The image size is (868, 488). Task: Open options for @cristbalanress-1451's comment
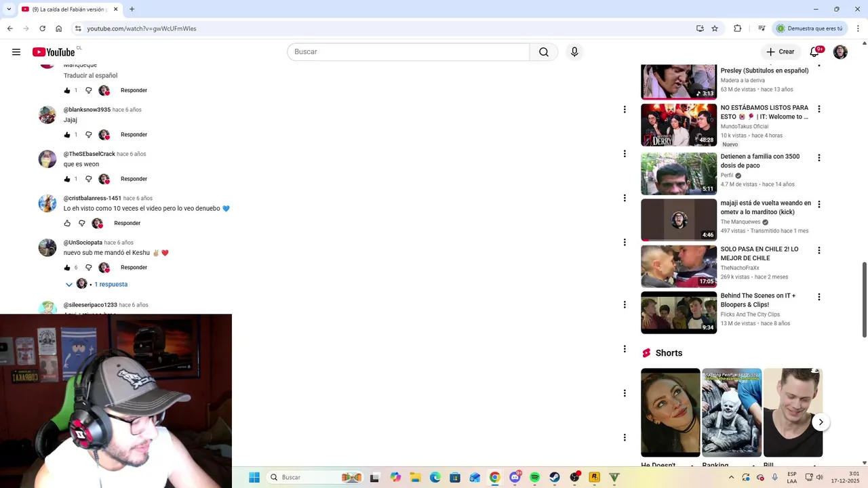(625, 198)
